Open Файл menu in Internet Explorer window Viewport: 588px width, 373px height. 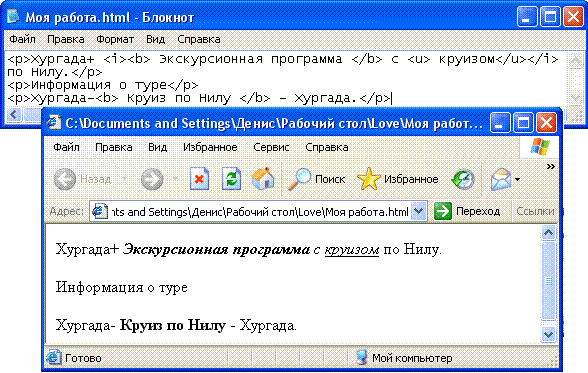66,147
